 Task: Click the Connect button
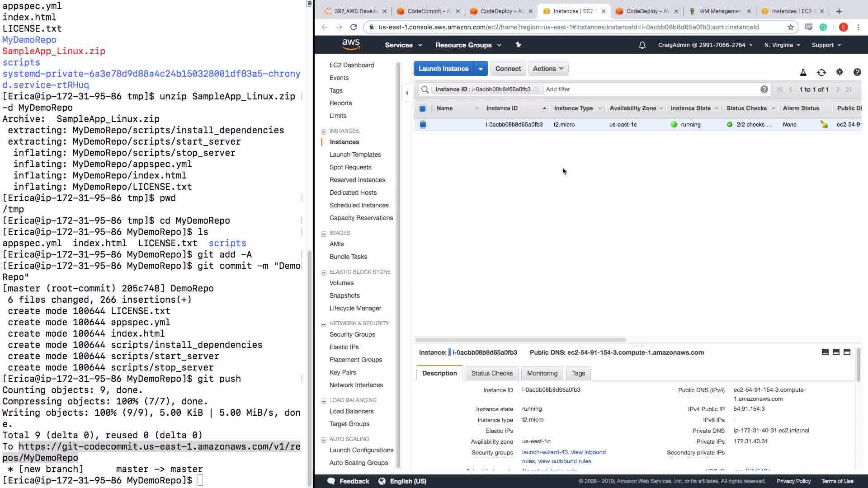[x=508, y=69]
